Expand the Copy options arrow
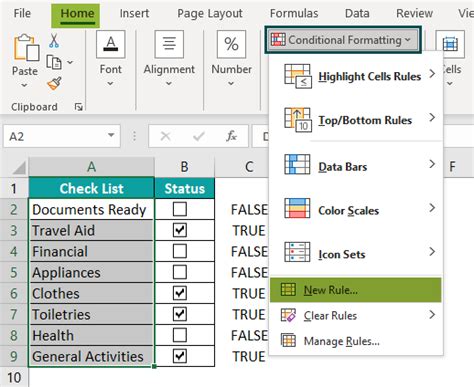 point(70,62)
